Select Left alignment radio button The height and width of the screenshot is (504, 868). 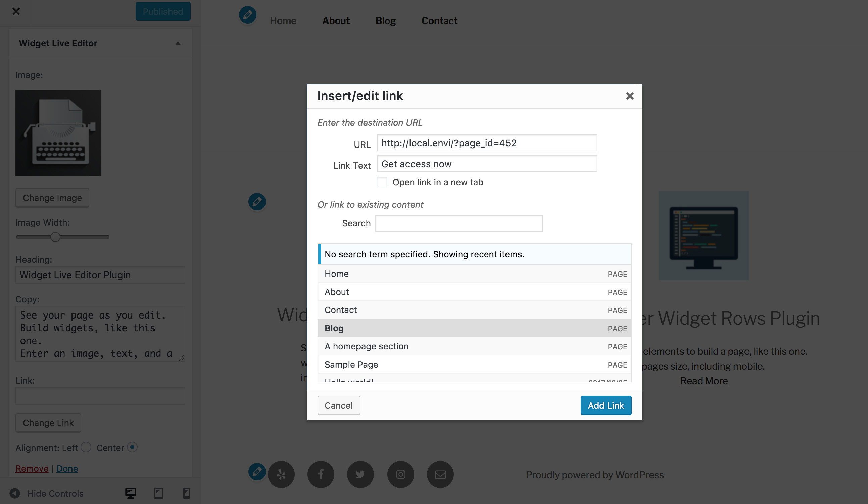click(86, 447)
